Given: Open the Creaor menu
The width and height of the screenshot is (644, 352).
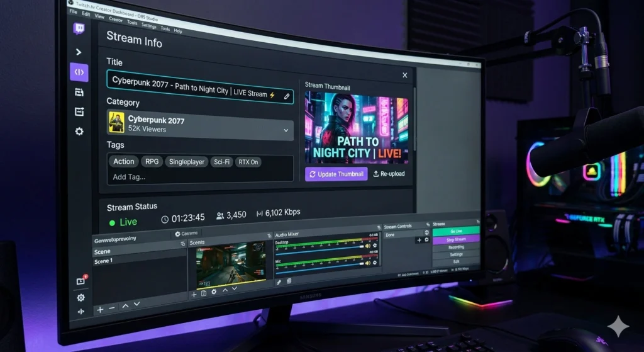Looking at the screenshot, I should pos(116,20).
